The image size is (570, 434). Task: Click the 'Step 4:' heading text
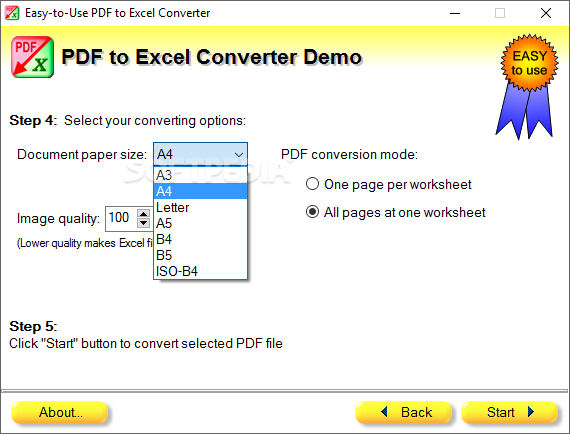[x=33, y=120]
